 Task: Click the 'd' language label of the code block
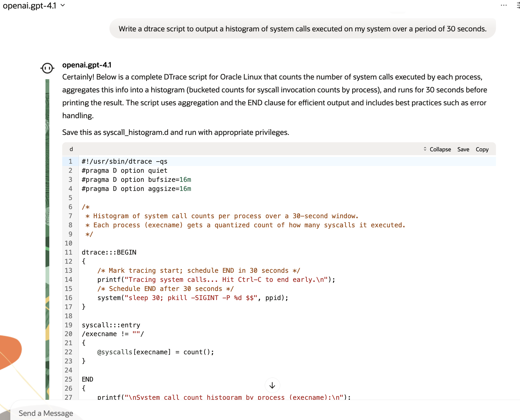tap(71, 149)
